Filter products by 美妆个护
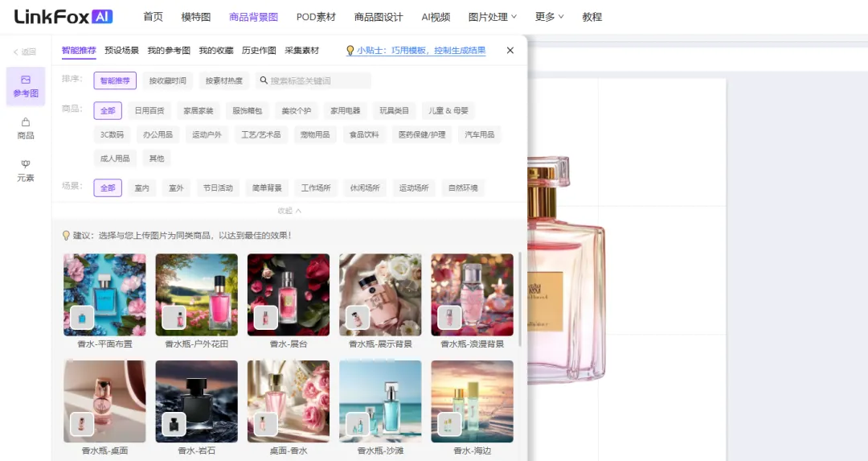This screenshot has height=461, width=868. click(296, 111)
